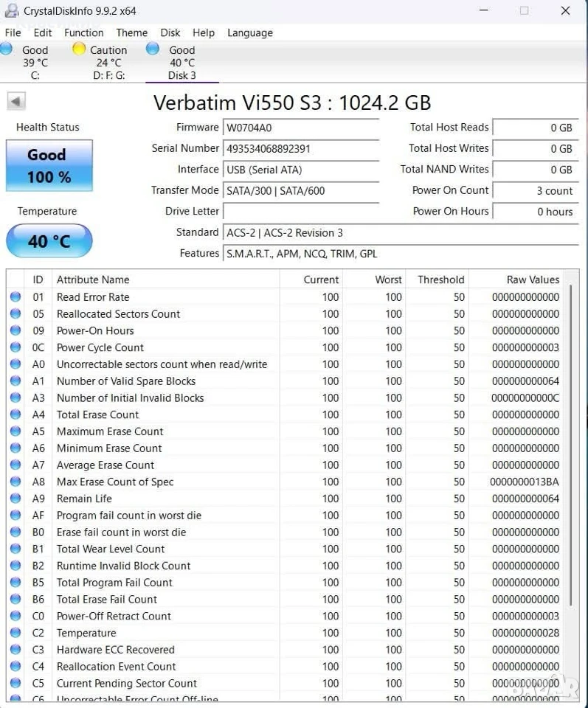Click the status icon for Average Erase Count

[x=15, y=465]
